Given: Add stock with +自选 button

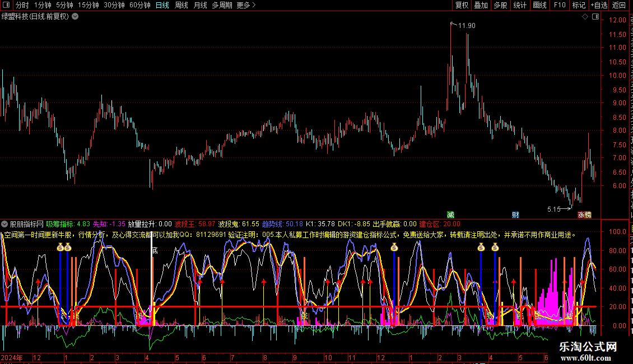Looking at the screenshot, I should [599, 5].
